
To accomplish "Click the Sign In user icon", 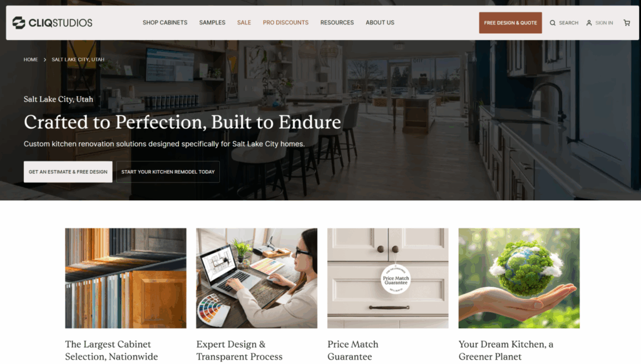I will pos(588,23).
